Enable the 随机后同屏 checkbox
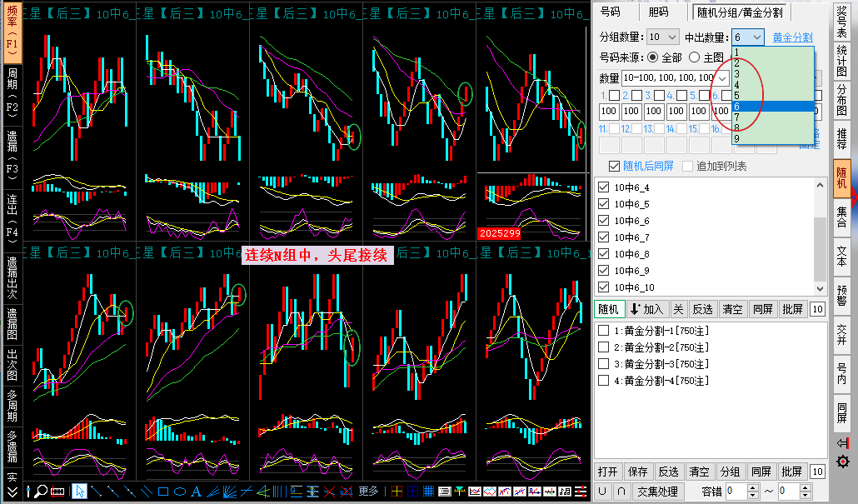 point(615,166)
